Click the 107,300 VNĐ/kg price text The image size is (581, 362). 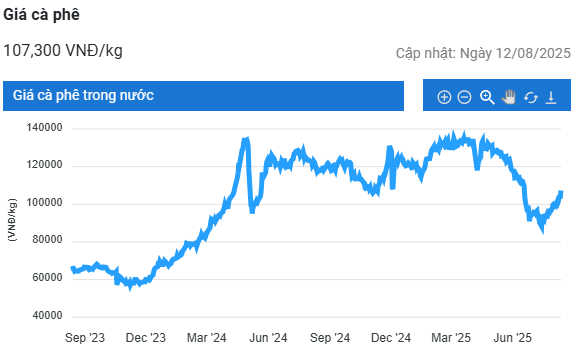[63, 50]
